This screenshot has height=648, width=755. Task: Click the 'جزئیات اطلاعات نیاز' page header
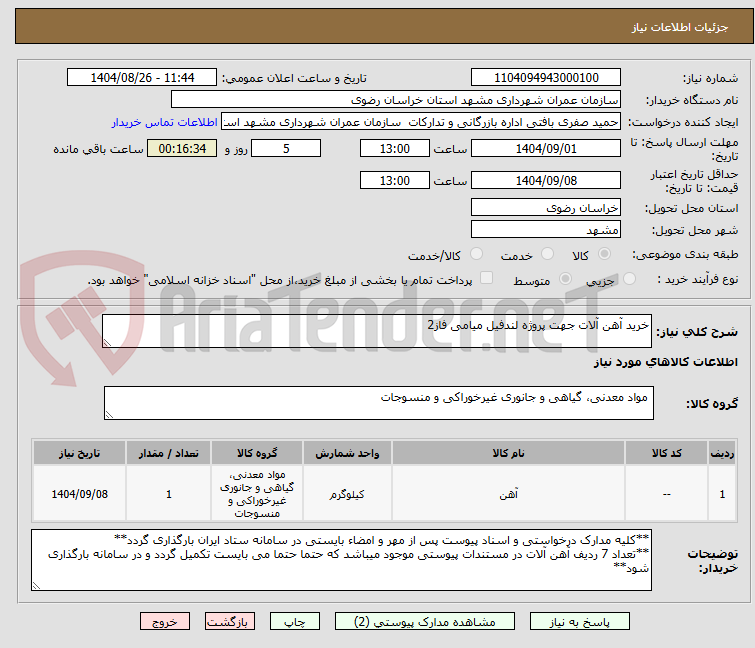[x=679, y=27]
